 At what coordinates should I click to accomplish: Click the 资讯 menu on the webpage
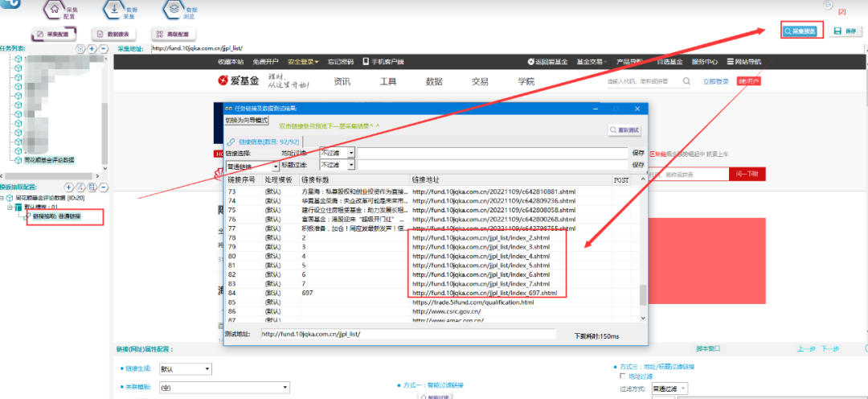coord(342,82)
